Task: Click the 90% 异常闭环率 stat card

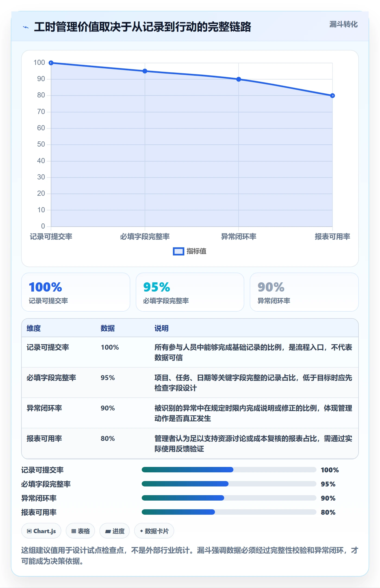Action: coord(304,292)
